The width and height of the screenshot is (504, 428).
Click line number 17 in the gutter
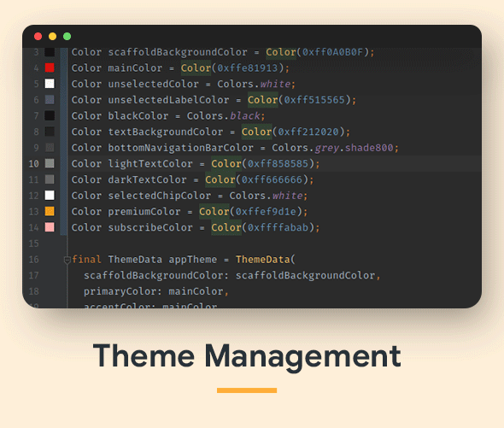[34, 275]
